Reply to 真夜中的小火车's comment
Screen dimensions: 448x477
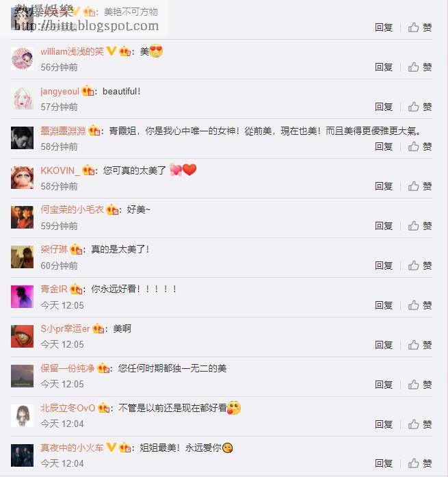pyautogui.click(x=384, y=463)
